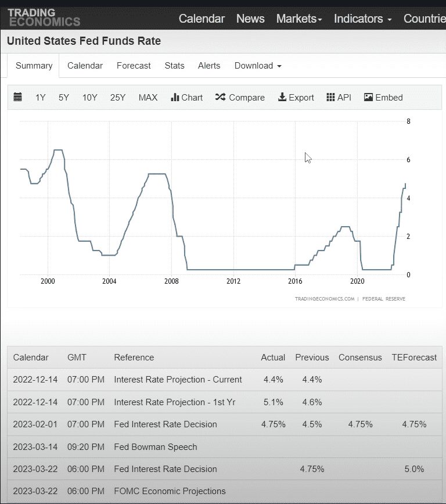
Task: Select the 25Y chart range
Action: pos(117,98)
